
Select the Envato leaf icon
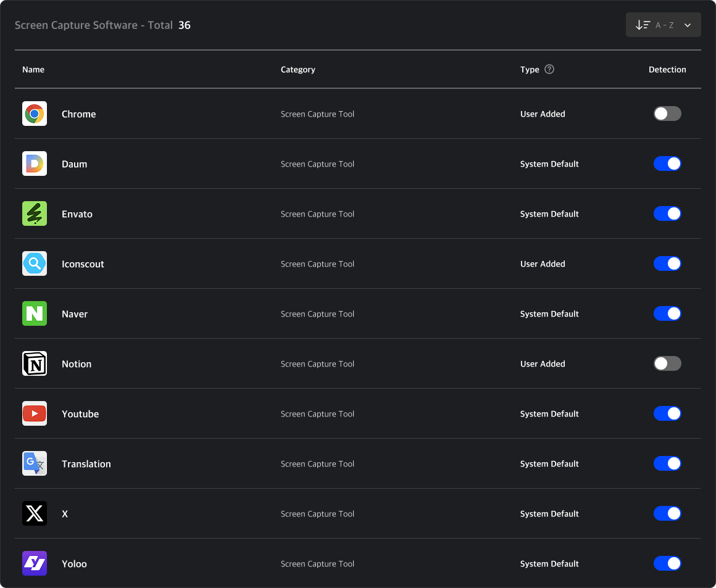[35, 213]
